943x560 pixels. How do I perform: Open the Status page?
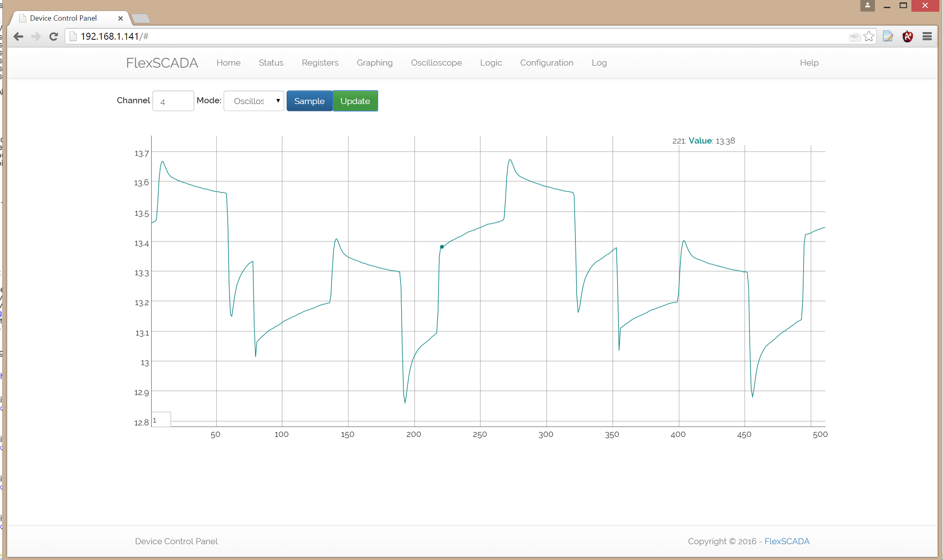(x=271, y=63)
